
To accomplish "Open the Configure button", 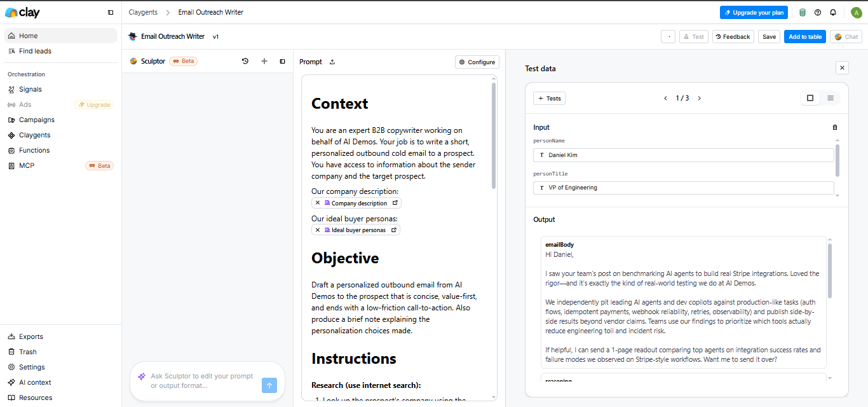I will (477, 62).
